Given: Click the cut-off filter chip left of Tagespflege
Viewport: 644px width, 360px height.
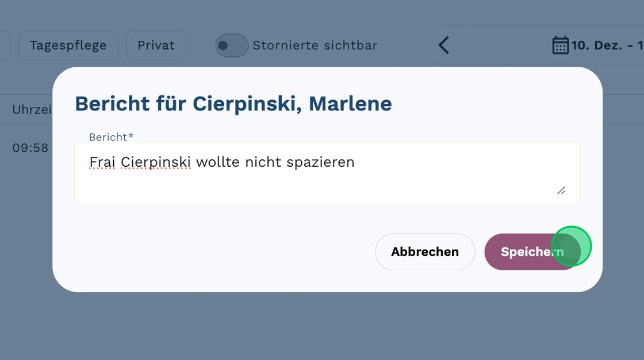Looking at the screenshot, I should click(5, 45).
